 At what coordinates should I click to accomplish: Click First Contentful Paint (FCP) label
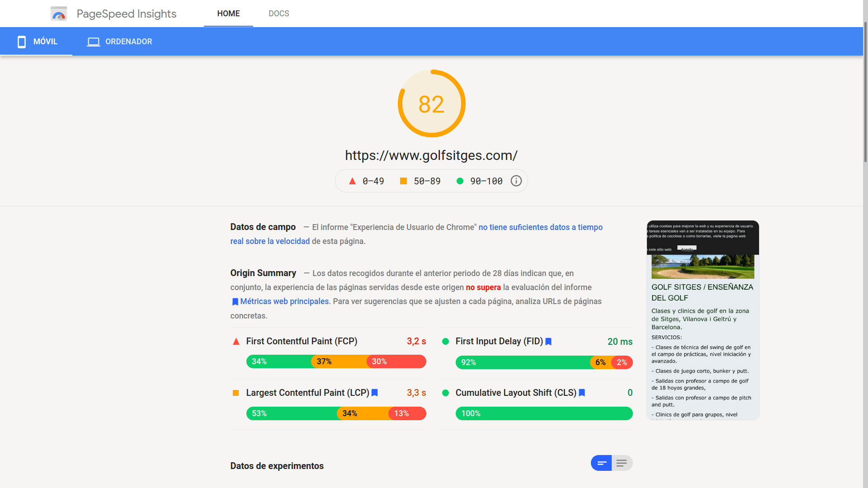(302, 341)
